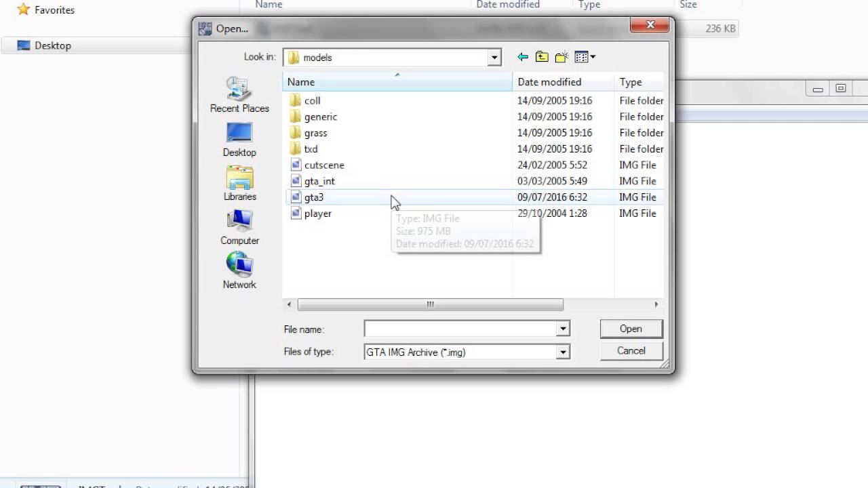Select Desktop in Explorer navigation pane

click(x=53, y=45)
